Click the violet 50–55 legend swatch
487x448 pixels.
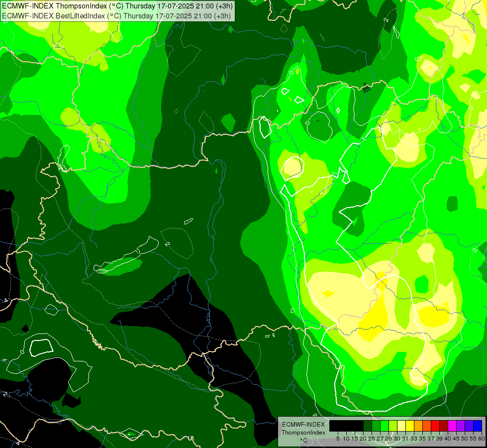coord(469,426)
